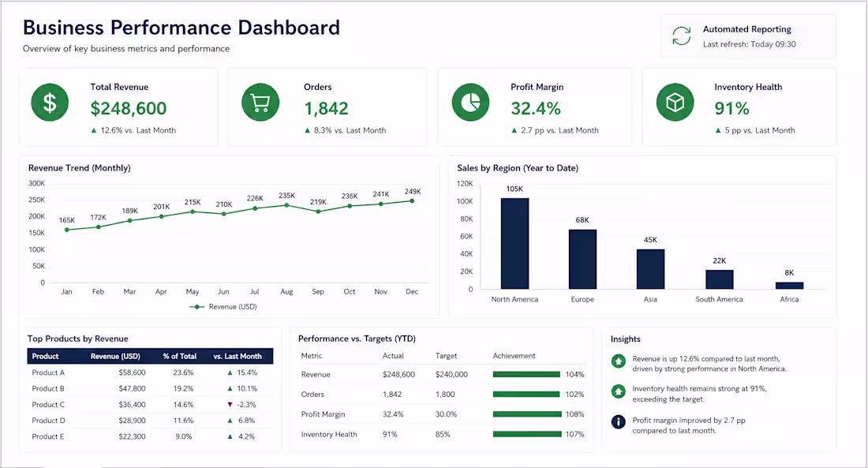Click the red down triangle in the Product C row
The height and width of the screenshot is (468, 868).
[x=230, y=405]
